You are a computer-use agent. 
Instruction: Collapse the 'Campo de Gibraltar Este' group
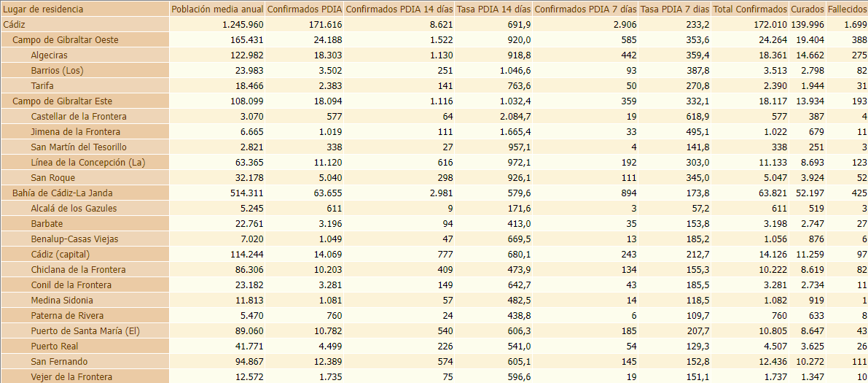(x=62, y=101)
